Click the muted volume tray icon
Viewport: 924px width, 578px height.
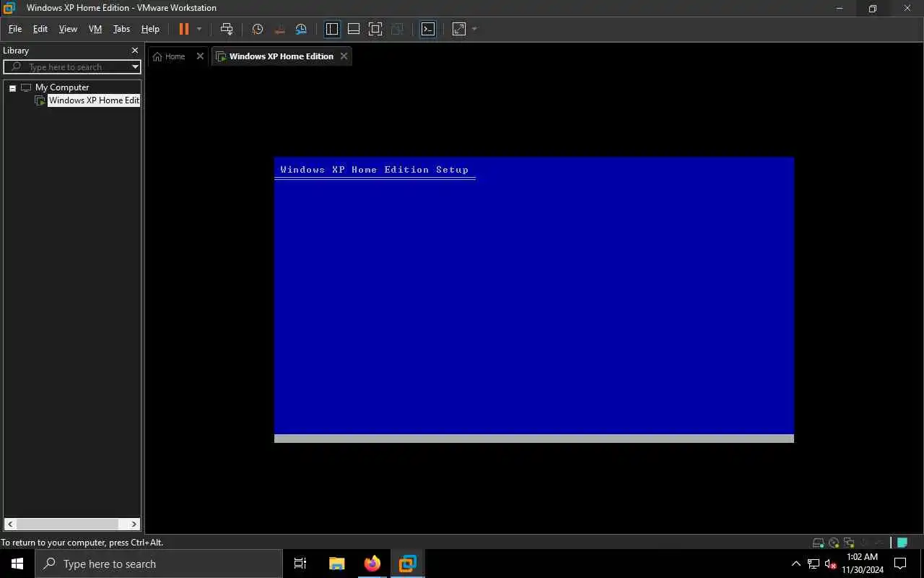pos(830,564)
